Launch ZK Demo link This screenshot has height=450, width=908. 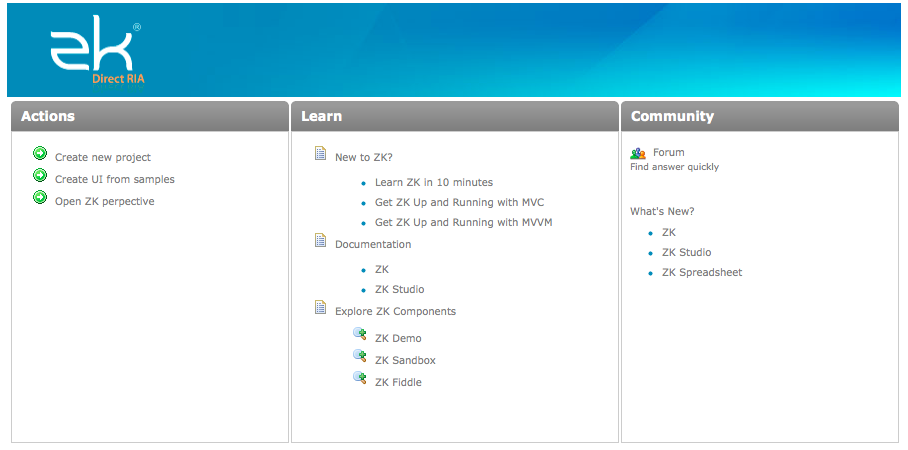(x=398, y=338)
